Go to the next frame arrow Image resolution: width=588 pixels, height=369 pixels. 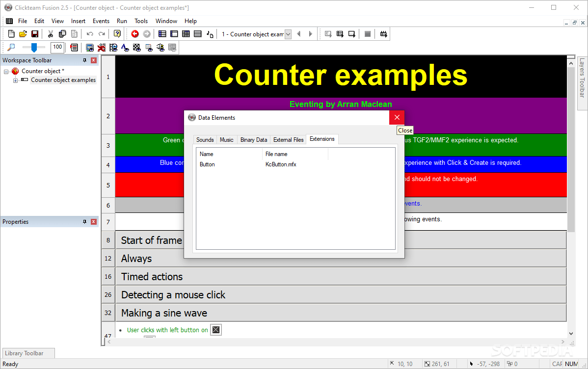tap(311, 34)
